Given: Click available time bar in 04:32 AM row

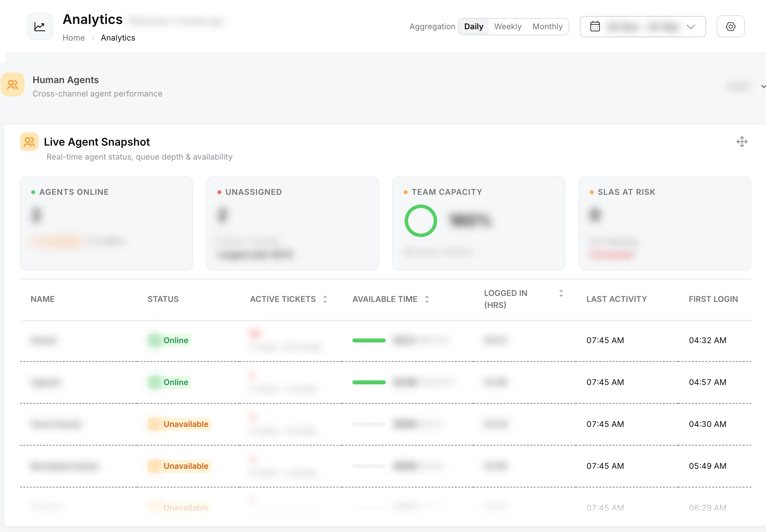Looking at the screenshot, I should (369, 340).
